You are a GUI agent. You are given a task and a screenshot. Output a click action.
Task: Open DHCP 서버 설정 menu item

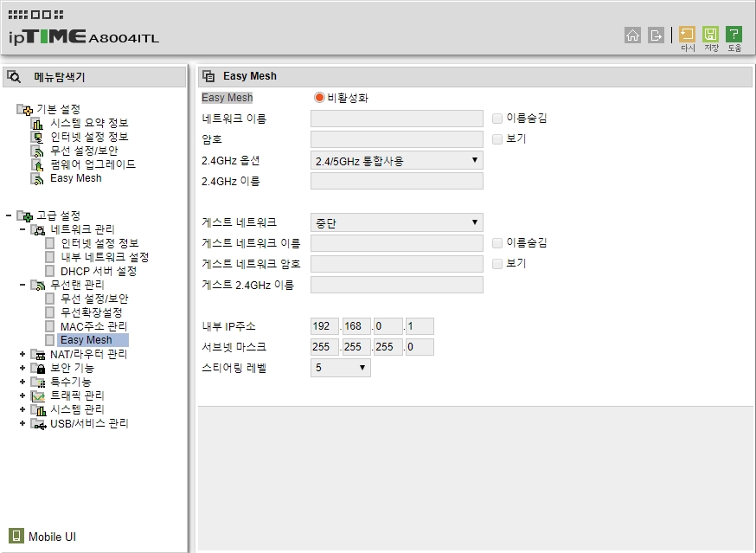(99, 271)
